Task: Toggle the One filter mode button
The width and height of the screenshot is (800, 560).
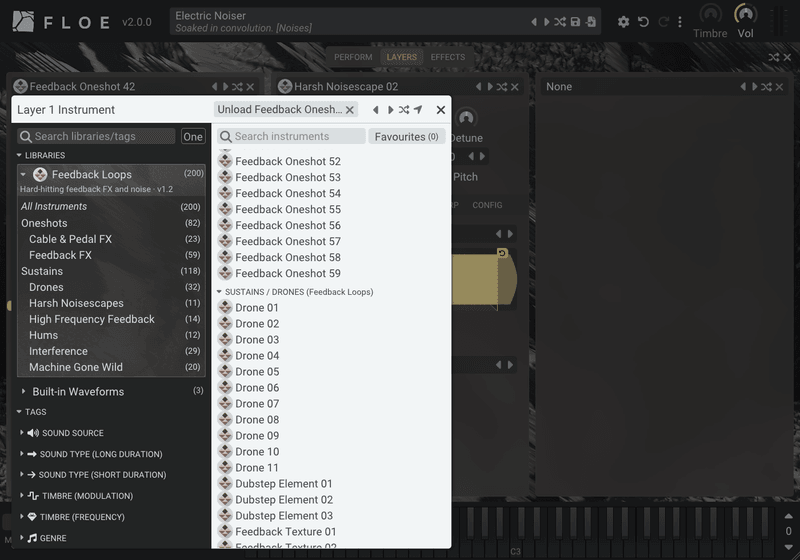Action: coord(193,136)
